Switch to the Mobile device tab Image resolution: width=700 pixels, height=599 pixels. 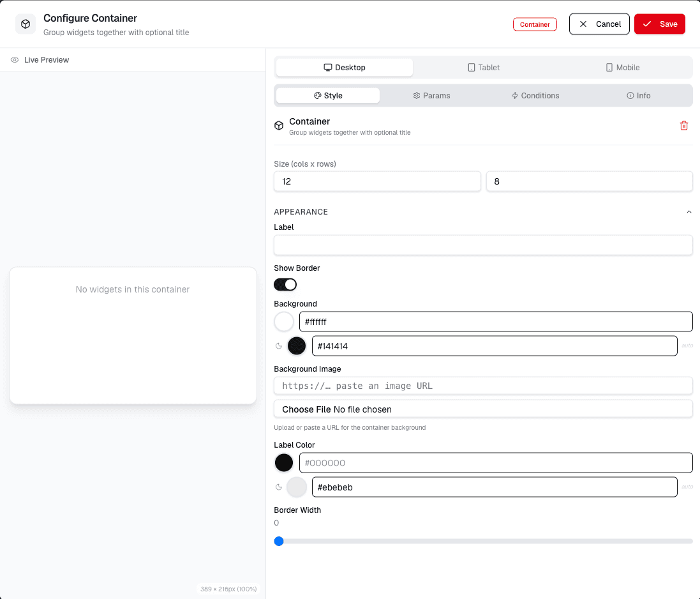(x=622, y=68)
